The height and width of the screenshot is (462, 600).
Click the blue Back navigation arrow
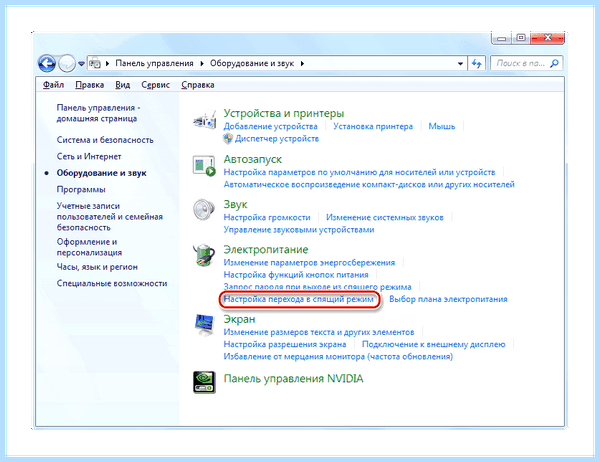click(x=47, y=63)
